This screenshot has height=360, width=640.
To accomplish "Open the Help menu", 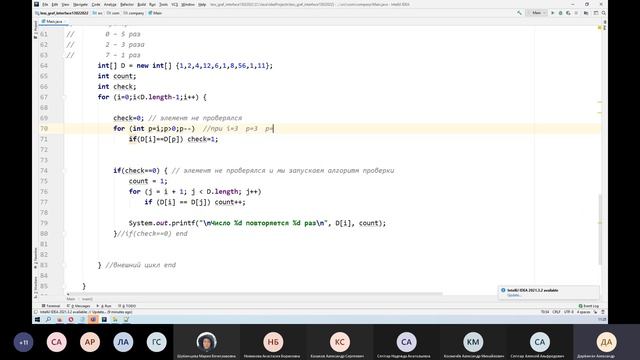I will (x=202, y=4).
